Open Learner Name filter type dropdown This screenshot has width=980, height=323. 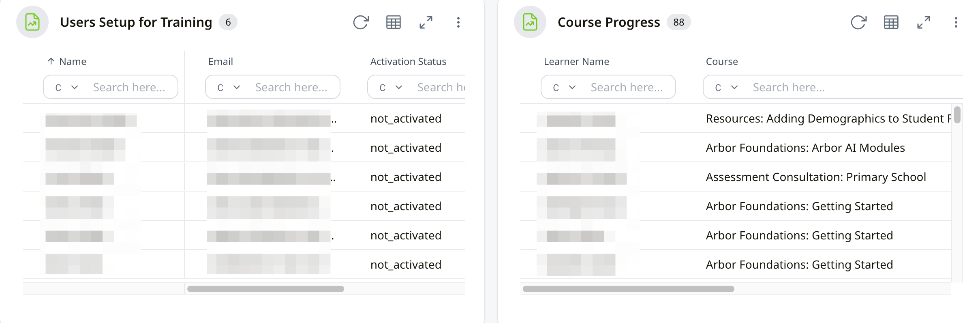(564, 87)
